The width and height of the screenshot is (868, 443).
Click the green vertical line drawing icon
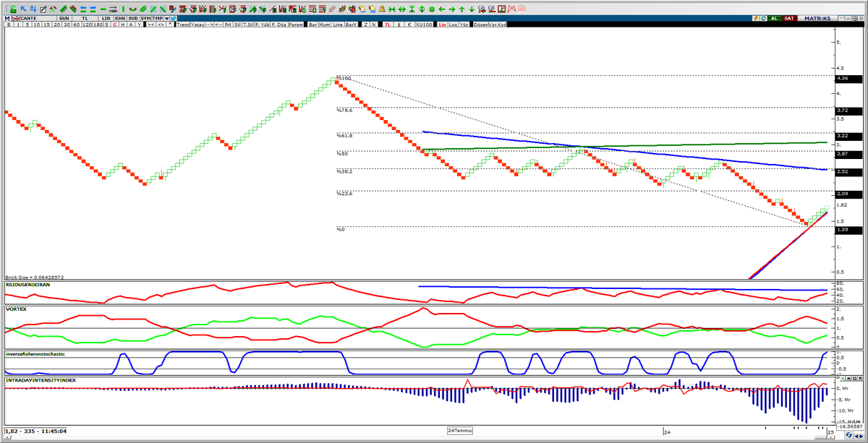[124, 9]
